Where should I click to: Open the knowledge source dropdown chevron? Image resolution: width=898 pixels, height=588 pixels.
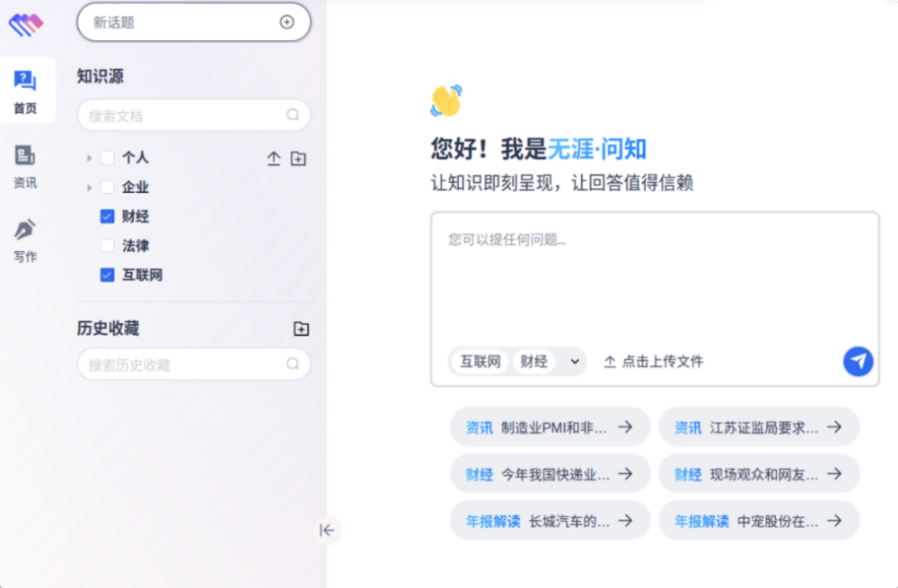(575, 362)
